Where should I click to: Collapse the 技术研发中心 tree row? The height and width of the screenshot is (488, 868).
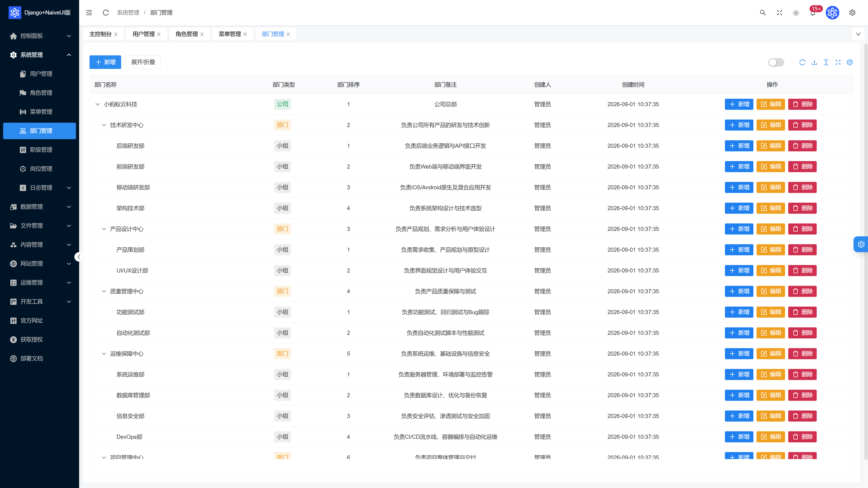pyautogui.click(x=104, y=125)
